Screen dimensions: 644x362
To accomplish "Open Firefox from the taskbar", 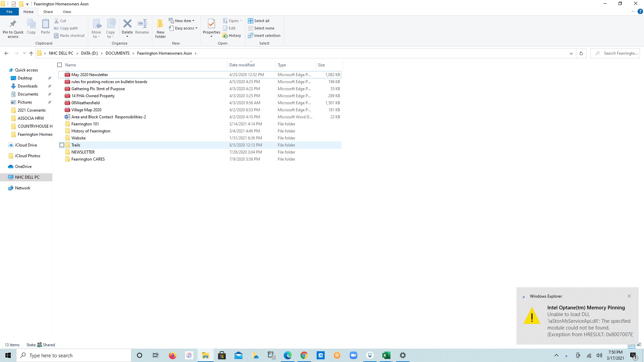I will coord(172,355).
